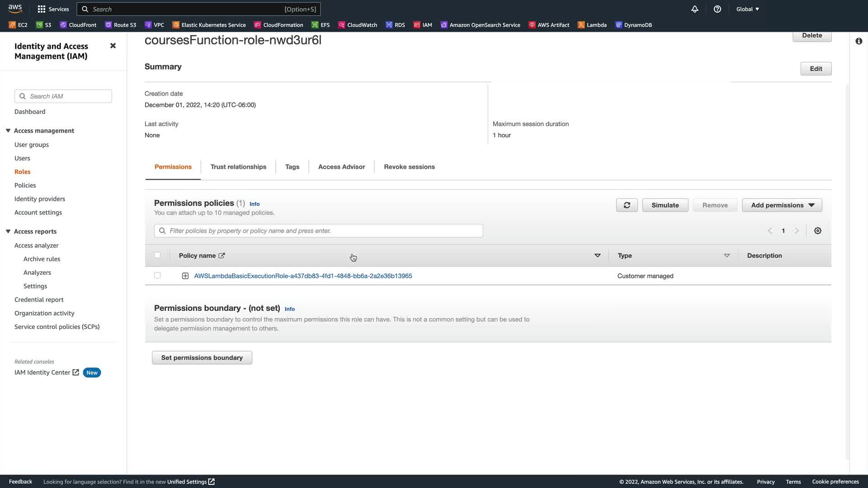Click the help question mark icon
This screenshot has height=488, width=868.
tap(717, 9)
